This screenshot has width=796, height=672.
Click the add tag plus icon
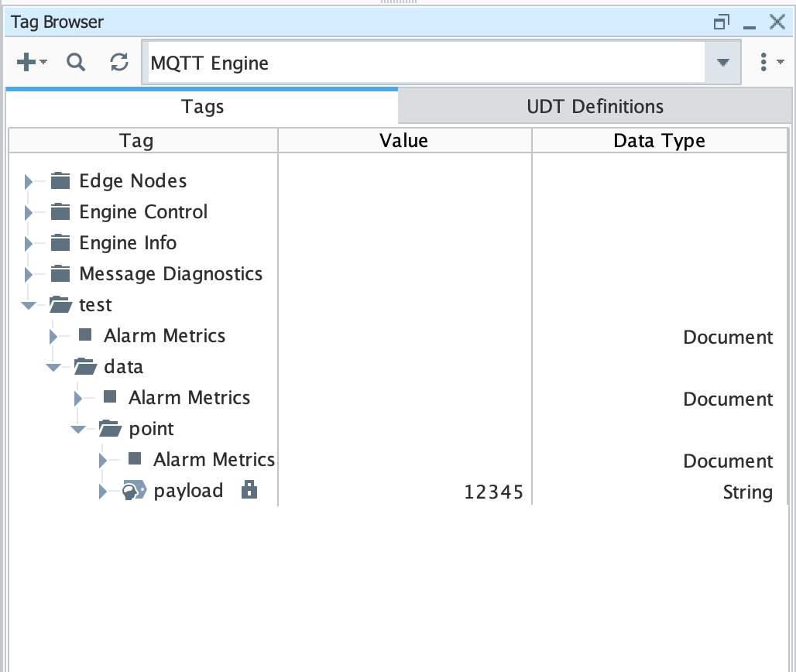click(x=27, y=63)
